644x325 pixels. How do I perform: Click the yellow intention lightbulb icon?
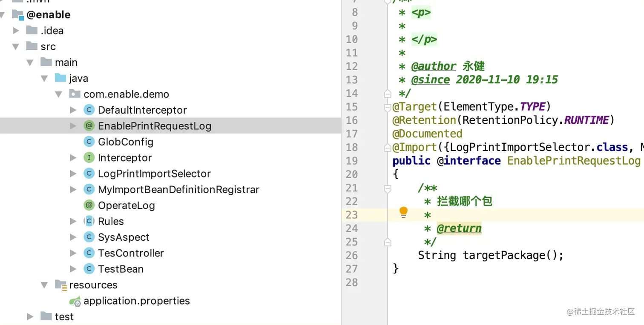tap(403, 212)
